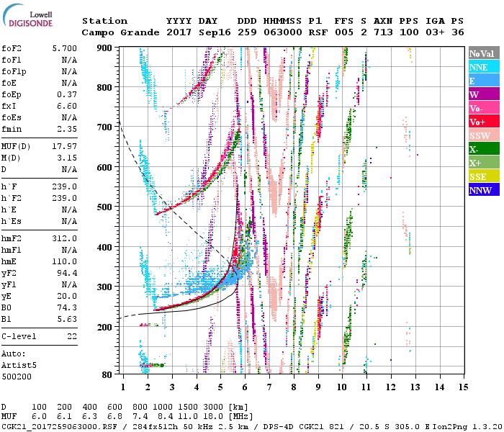Select day number 259 in header

[247, 32]
